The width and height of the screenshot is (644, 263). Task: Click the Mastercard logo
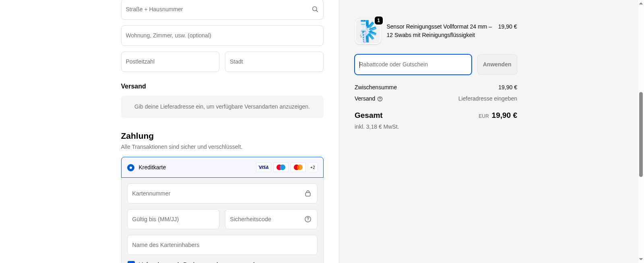(298, 167)
